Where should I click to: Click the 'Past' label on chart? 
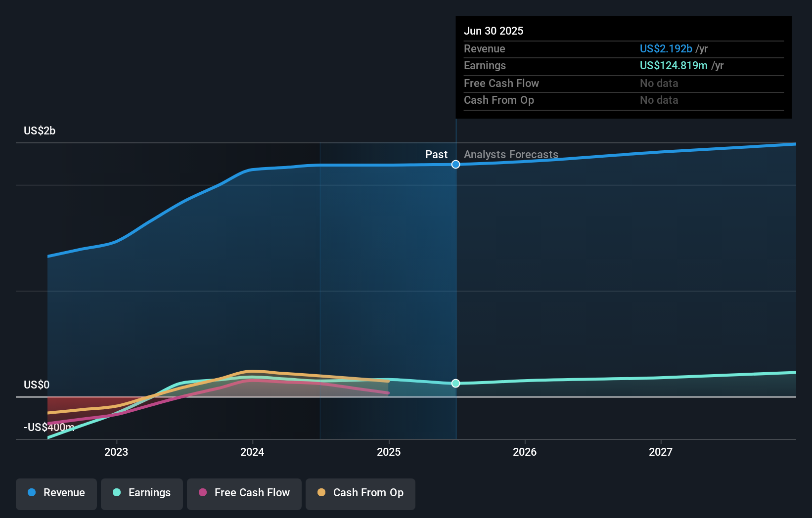tap(436, 154)
